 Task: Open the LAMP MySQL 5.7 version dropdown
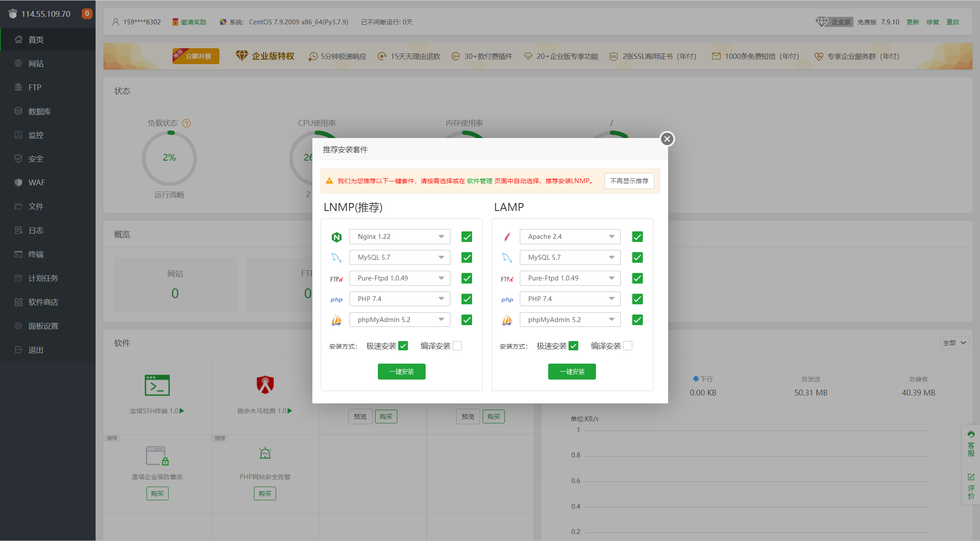[x=570, y=257]
